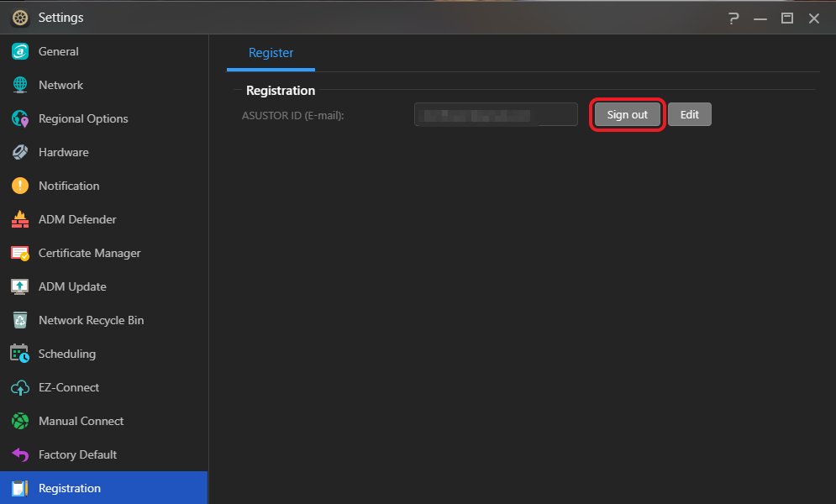Click the Scheduling calendar icon
This screenshot has height=504, width=836.
click(20, 354)
